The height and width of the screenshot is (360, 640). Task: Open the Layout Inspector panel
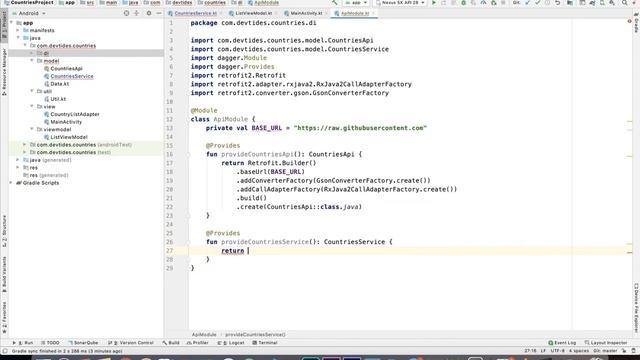(x=605, y=342)
